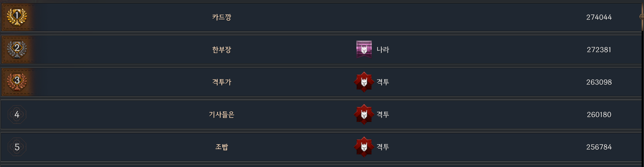The height and width of the screenshot is (167, 644).
Task: Open player 카드깡's profile name
Action: click(x=221, y=17)
